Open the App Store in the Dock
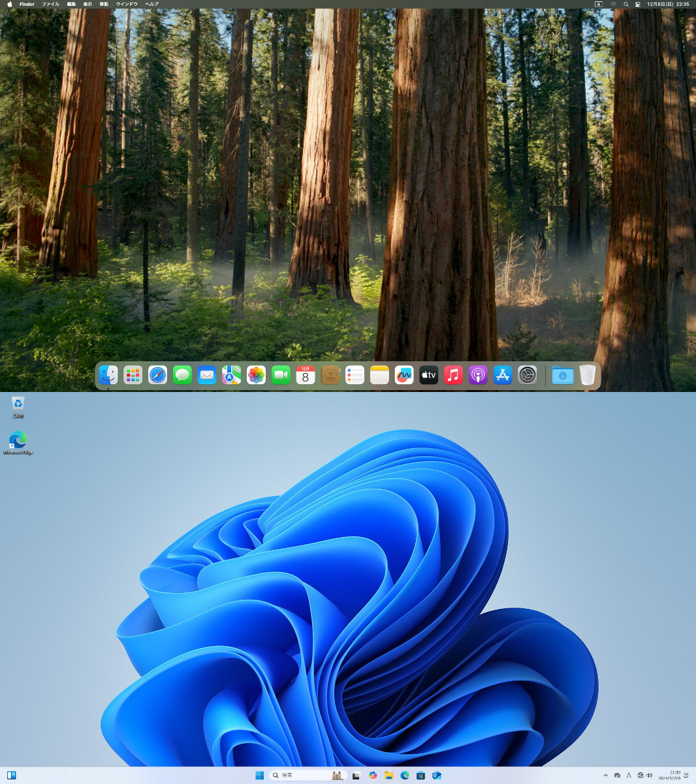The image size is (696, 784). [503, 375]
